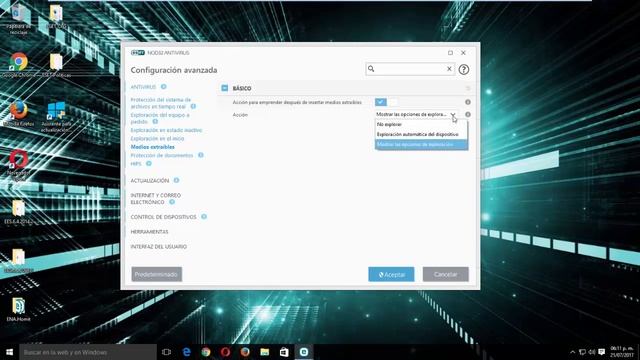
Task: Open the ANTIVIRUS section
Action: 143,87
